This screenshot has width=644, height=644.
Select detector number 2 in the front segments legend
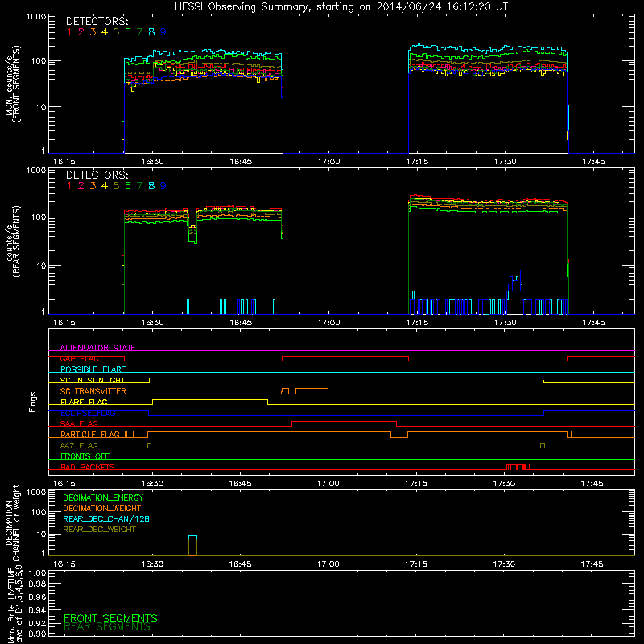[81, 32]
